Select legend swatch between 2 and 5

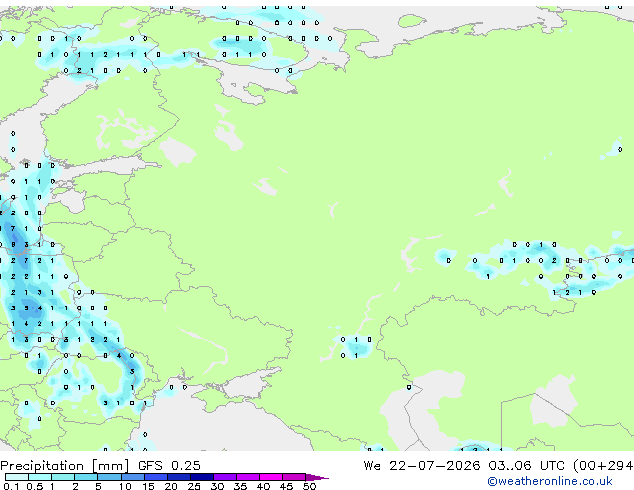coord(86,477)
